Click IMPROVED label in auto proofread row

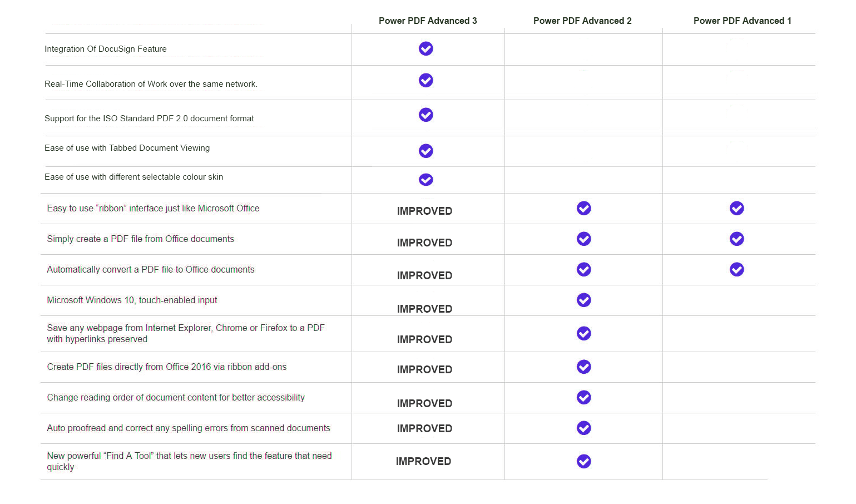[424, 428]
